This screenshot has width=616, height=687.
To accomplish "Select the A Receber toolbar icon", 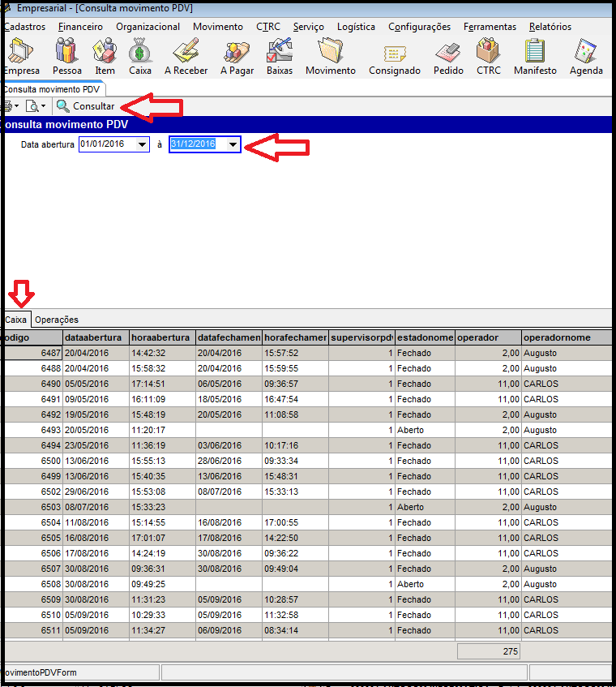I will 186,53.
